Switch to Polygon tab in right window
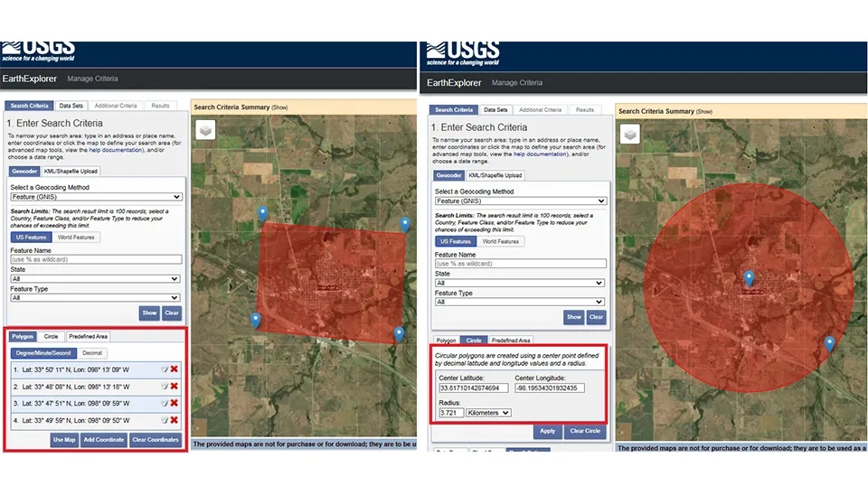 pyautogui.click(x=446, y=341)
